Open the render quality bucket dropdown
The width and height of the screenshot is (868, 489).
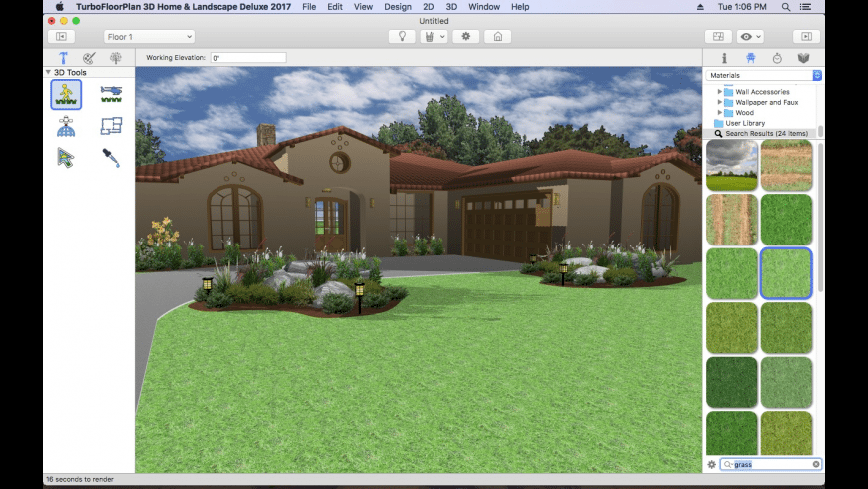pyautogui.click(x=434, y=37)
